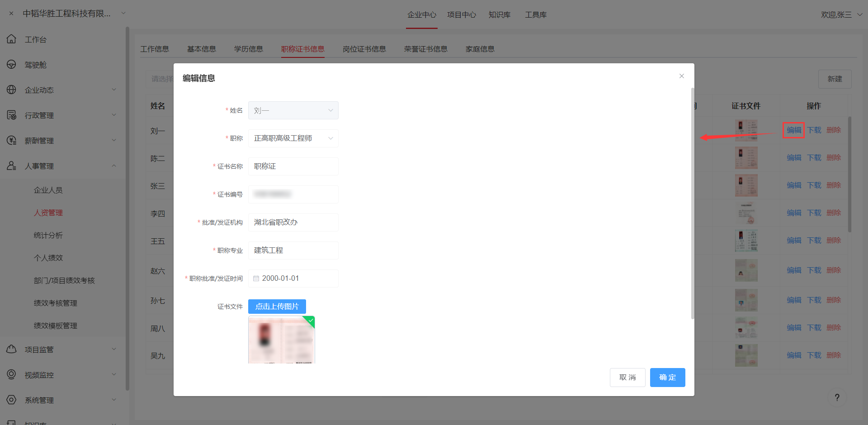Close the company tab with X icon
The width and height of the screenshot is (868, 425).
coord(11,14)
